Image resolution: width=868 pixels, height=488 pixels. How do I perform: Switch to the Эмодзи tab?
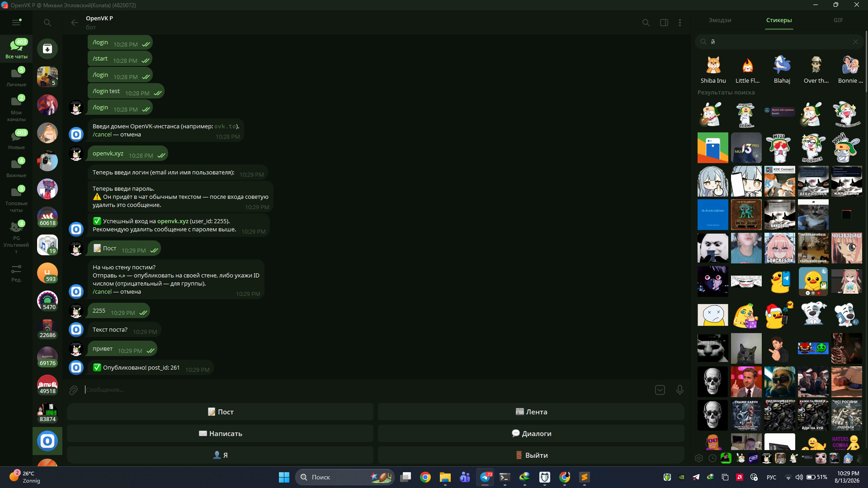pos(720,20)
